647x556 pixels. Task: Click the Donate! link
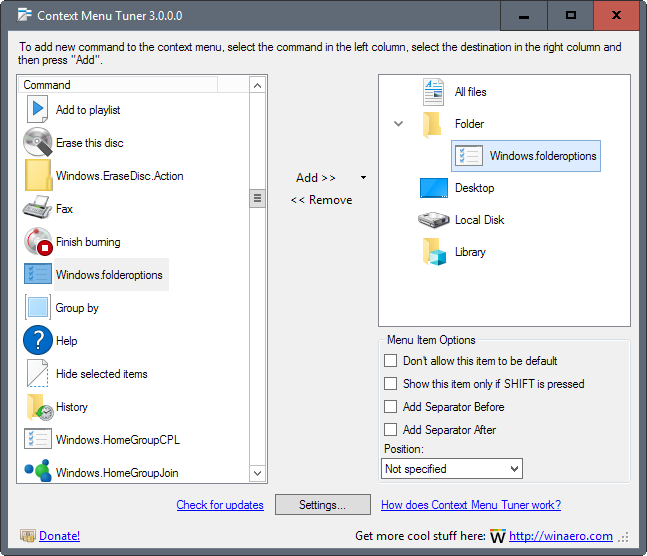pos(59,536)
